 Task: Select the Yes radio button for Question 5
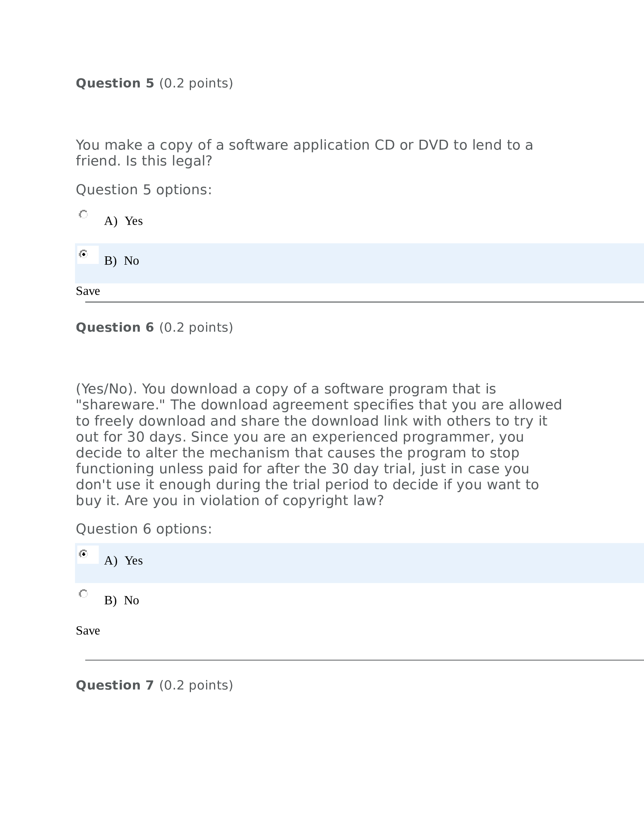(x=84, y=214)
